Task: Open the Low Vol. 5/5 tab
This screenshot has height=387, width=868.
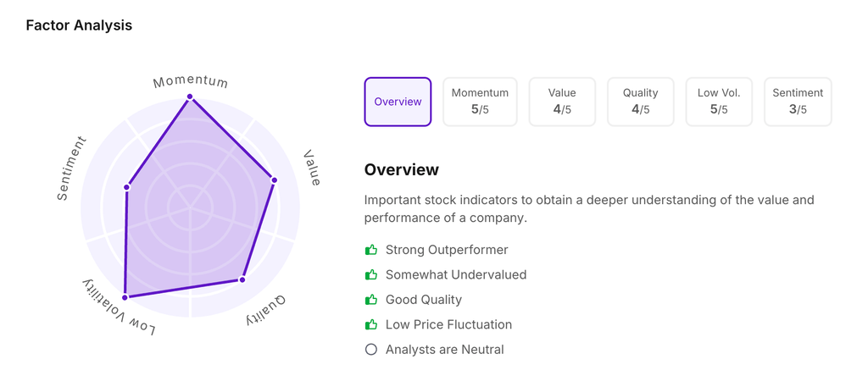Action: coord(719,102)
